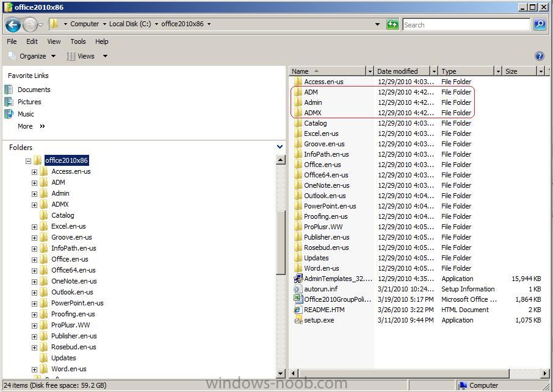The width and height of the screenshot is (553, 392).
Task: Click the Search magnifier button
Action: pos(540,24)
